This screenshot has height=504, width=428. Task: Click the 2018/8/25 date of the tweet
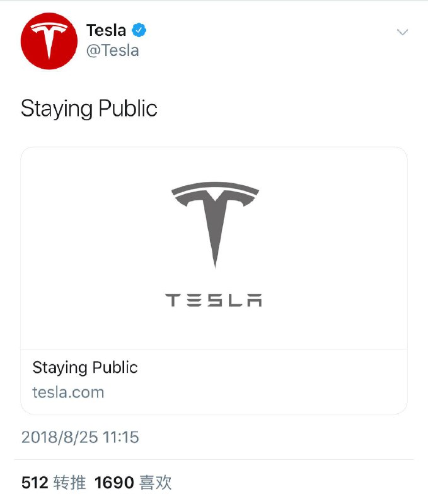click(x=60, y=437)
